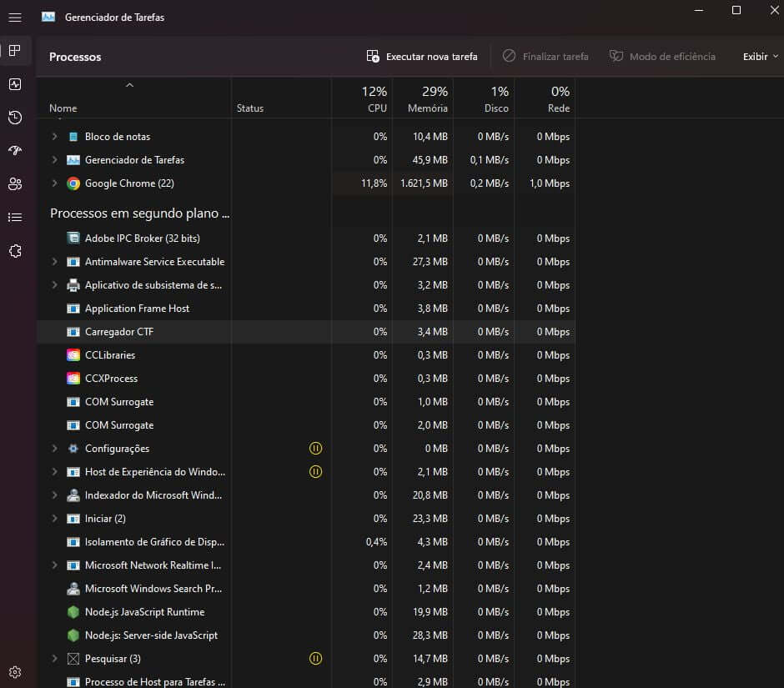Image resolution: width=784 pixels, height=688 pixels.
Task: Expand the Iniciar (2) process group
Action: pos(53,518)
